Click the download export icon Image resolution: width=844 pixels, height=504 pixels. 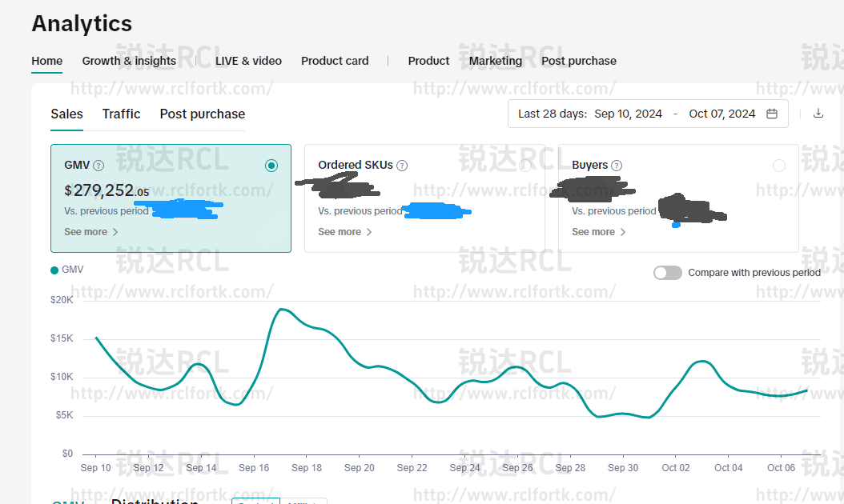[x=818, y=114]
